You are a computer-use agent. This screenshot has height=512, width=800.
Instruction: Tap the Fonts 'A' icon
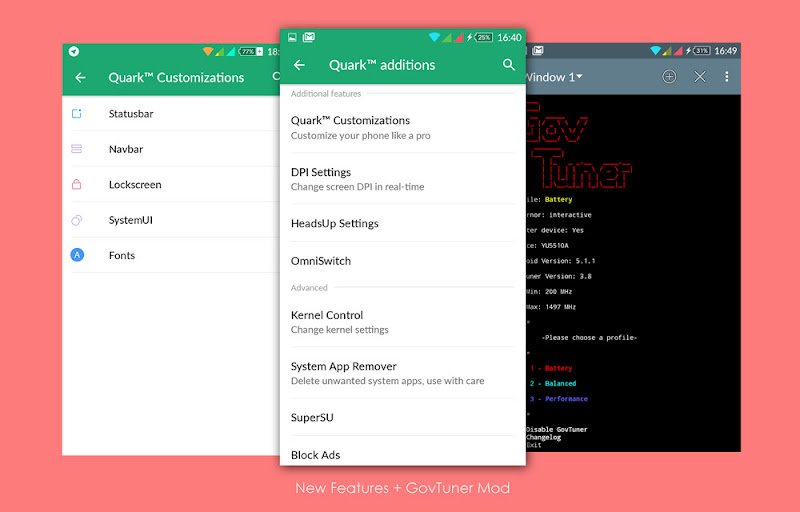click(x=77, y=255)
